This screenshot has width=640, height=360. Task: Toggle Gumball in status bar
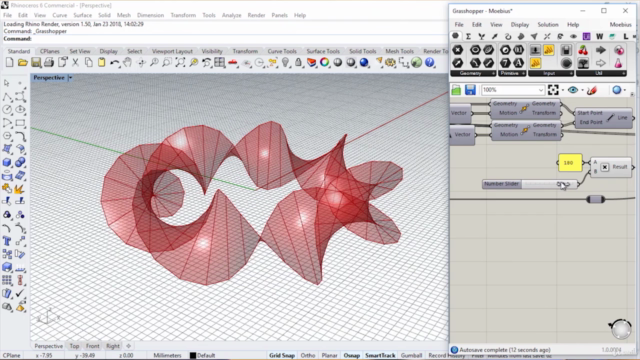[x=411, y=356]
